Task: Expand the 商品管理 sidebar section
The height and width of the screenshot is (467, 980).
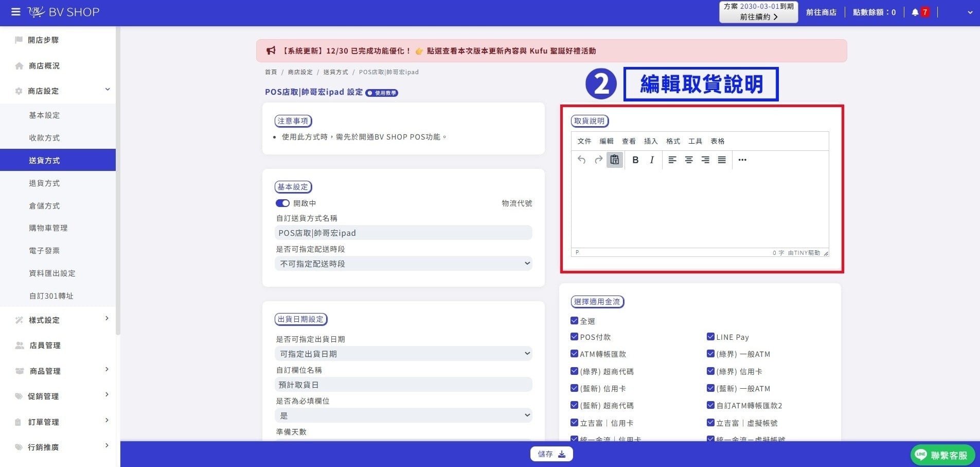Action: click(107, 370)
